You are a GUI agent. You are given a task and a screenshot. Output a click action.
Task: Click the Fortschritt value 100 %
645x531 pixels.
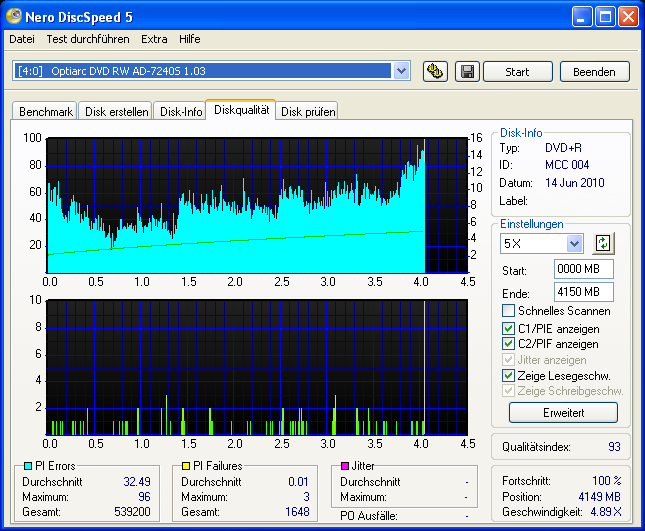tap(607, 480)
